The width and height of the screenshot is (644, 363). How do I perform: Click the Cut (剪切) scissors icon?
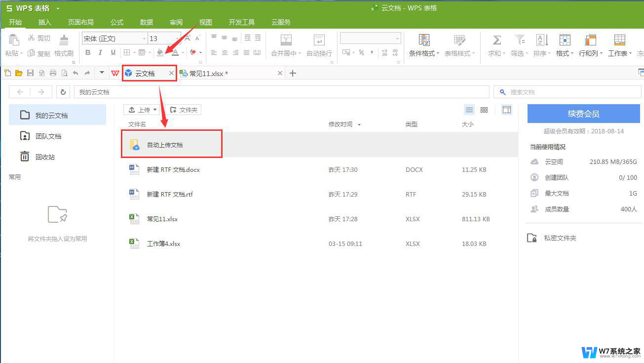pos(31,38)
